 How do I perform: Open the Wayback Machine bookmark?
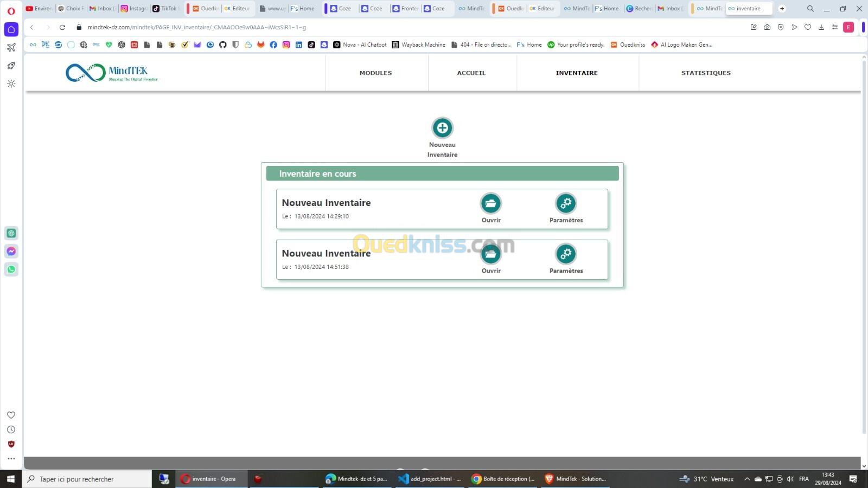418,44
